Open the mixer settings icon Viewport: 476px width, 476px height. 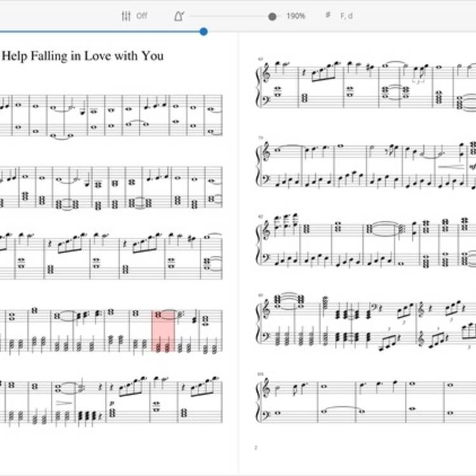point(126,16)
